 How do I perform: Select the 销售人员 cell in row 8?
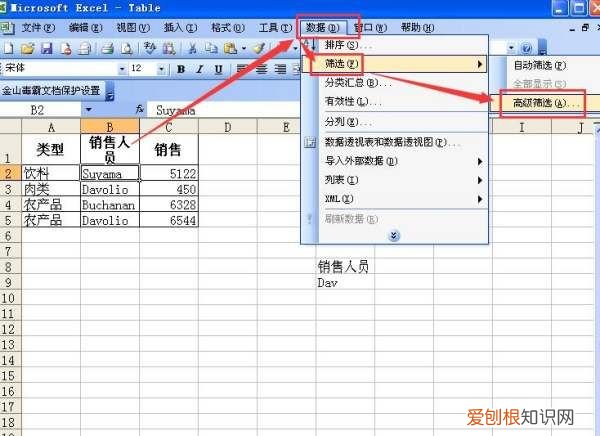pos(345,267)
